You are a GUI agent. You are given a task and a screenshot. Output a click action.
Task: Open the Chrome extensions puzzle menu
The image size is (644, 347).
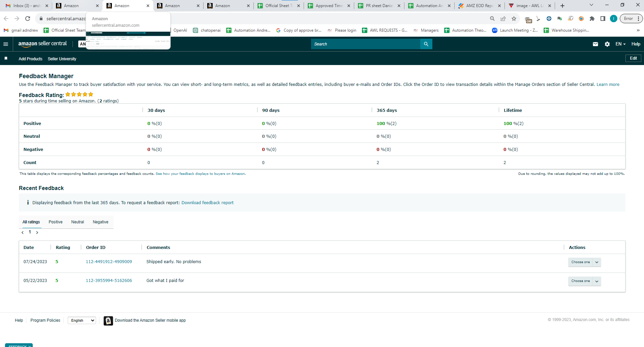[592, 19]
